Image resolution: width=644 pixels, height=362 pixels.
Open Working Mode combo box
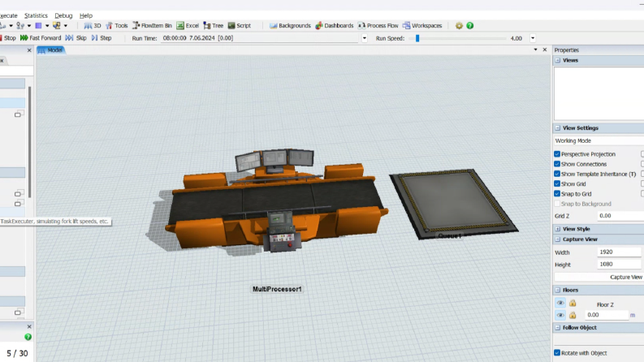599,140
